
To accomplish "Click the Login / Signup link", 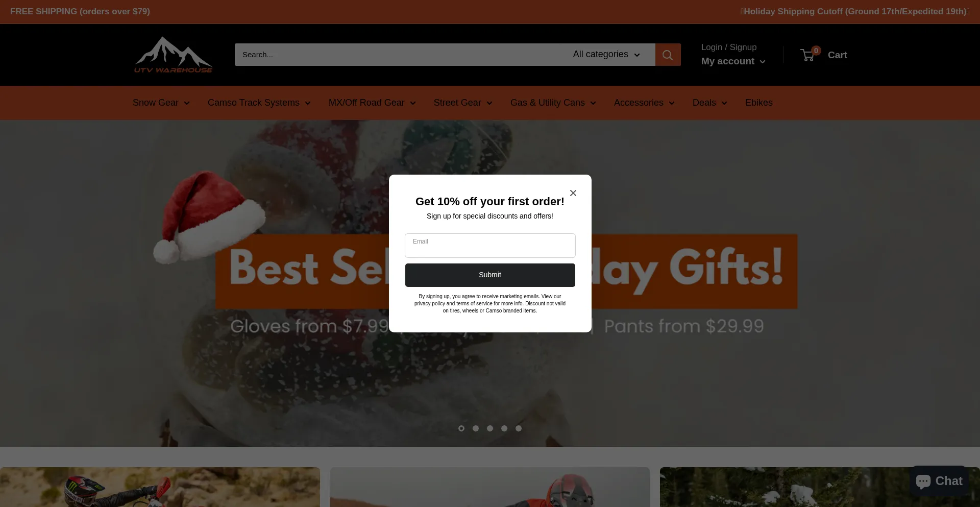I will click(x=729, y=47).
